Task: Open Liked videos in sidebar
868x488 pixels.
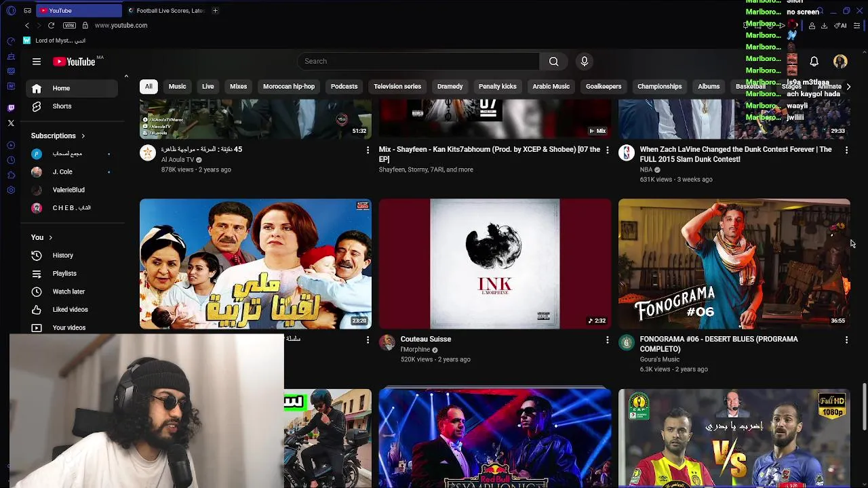Action: (72, 310)
